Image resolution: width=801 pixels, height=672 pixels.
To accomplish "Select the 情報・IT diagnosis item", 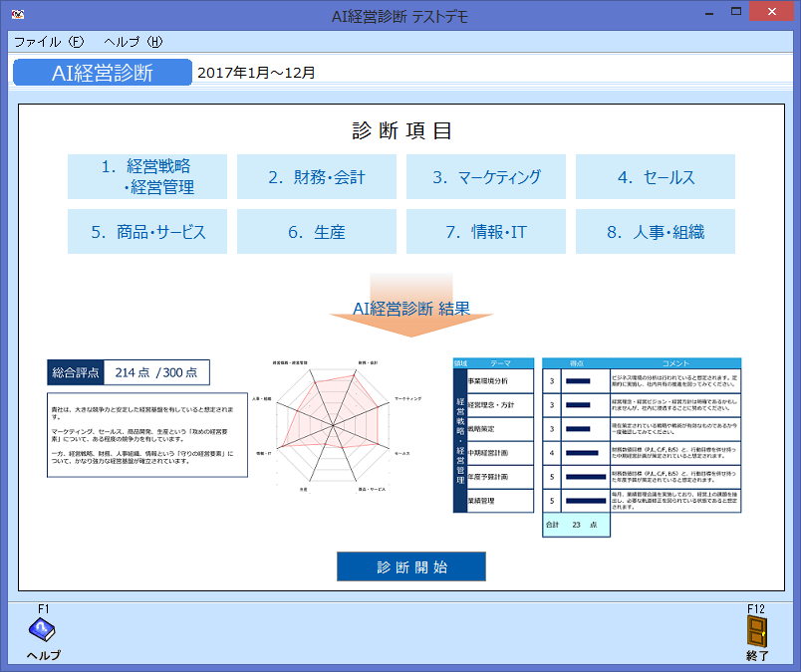I will point(485,231).
